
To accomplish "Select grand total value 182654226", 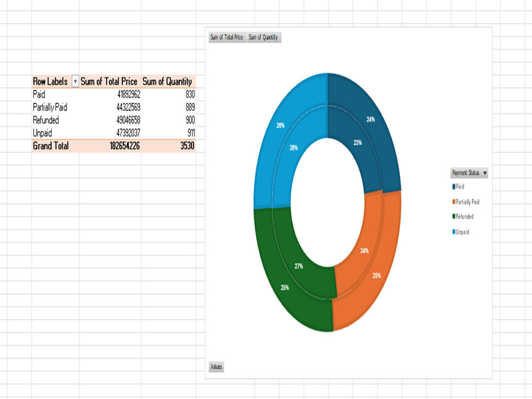I will coord(110,146).
